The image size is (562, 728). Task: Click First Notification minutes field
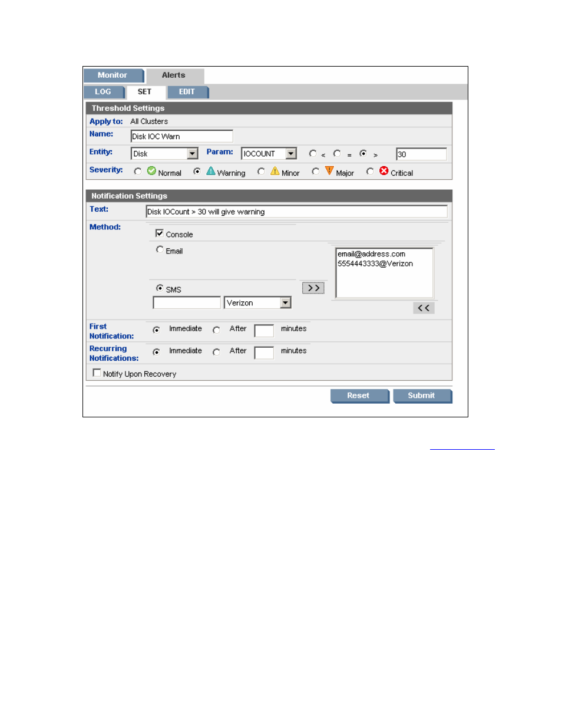tap(264, 331)
